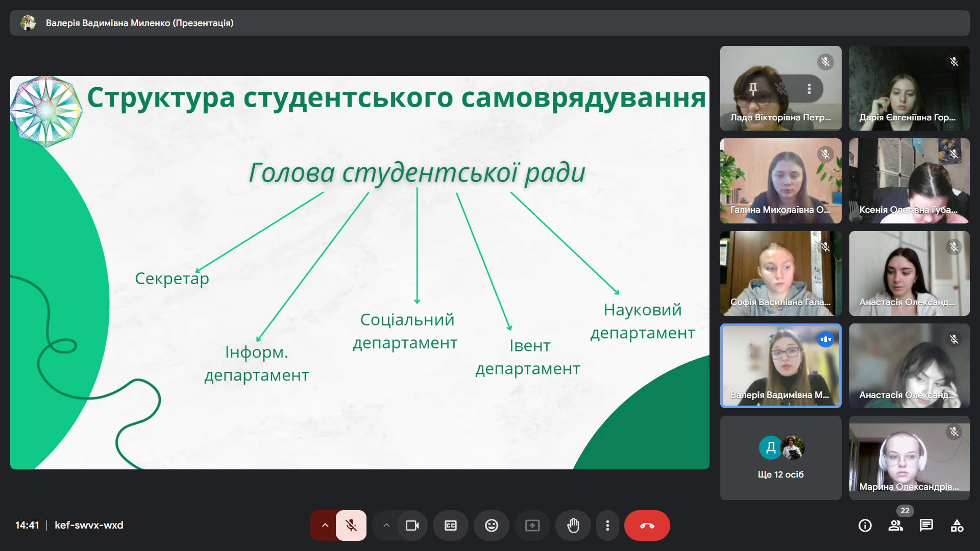Open the activities panel icon
This screenshot has height=551, width=980.
[x=957, y=525]
